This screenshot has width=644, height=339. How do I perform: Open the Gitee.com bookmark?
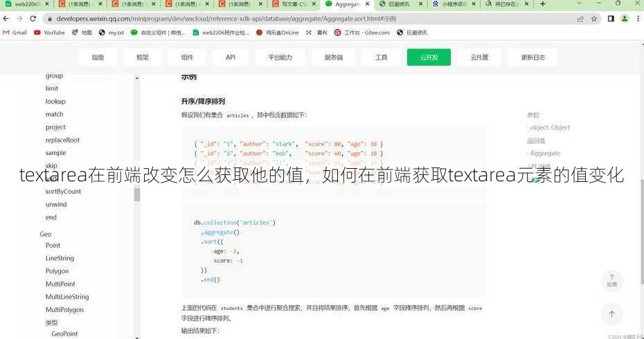(362, 33)
